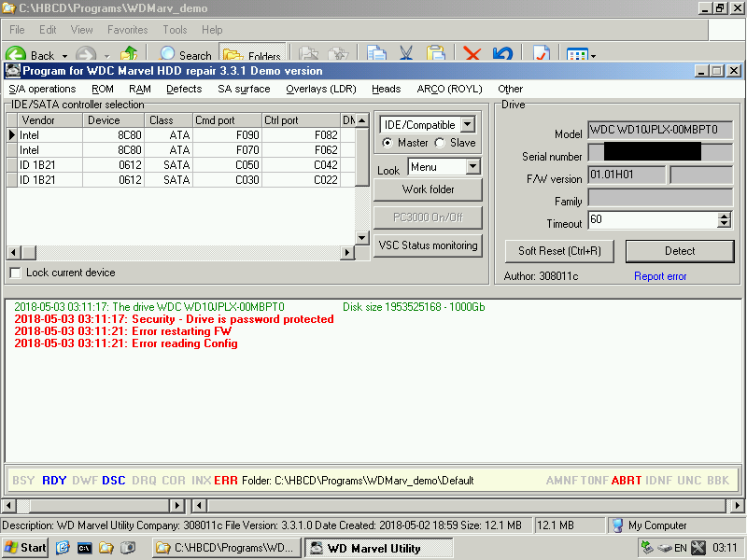Open the Overlays (LDR) menu

320,89
